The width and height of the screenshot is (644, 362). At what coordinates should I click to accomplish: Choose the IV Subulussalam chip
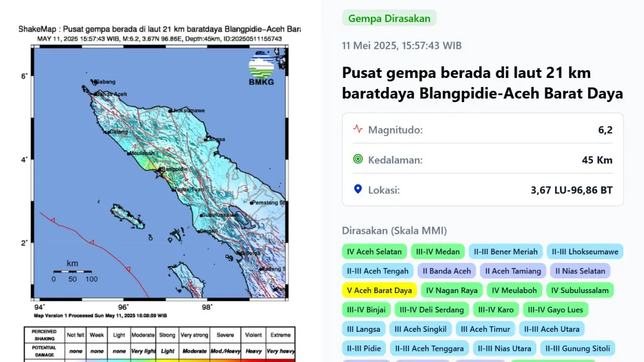click(580, 290)
